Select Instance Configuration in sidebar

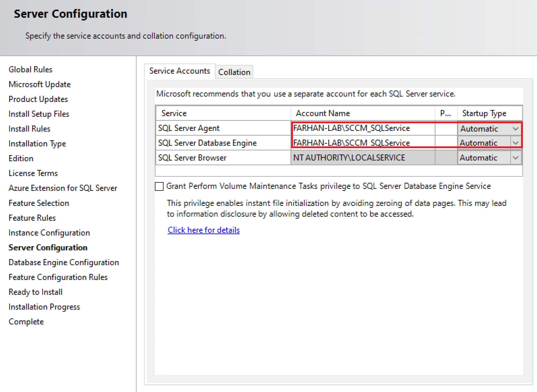point(49,233)
